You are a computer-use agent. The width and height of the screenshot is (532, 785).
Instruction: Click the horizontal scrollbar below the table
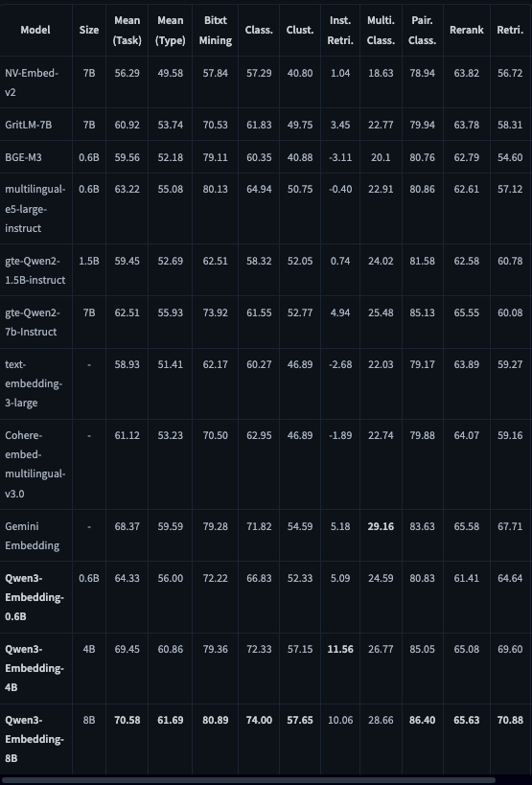click(x=248, y=780)
